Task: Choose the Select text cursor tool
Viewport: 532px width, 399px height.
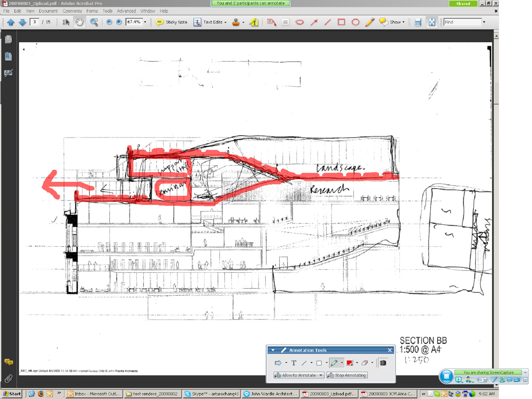Action: tap(66, 22)
